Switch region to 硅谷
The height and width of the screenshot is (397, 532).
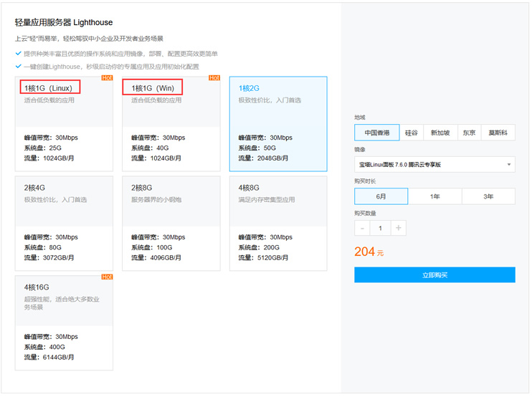411,133
